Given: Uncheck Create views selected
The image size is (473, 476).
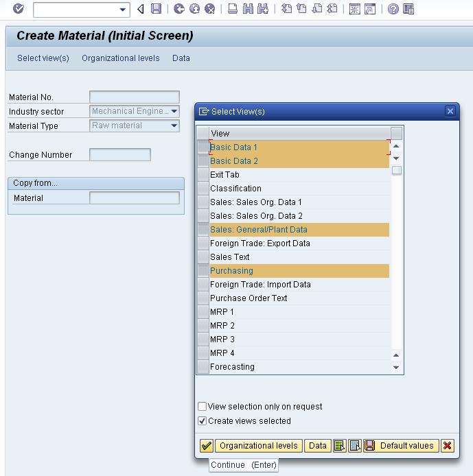Looking at the screenshot, I should (x=202, y=420).
